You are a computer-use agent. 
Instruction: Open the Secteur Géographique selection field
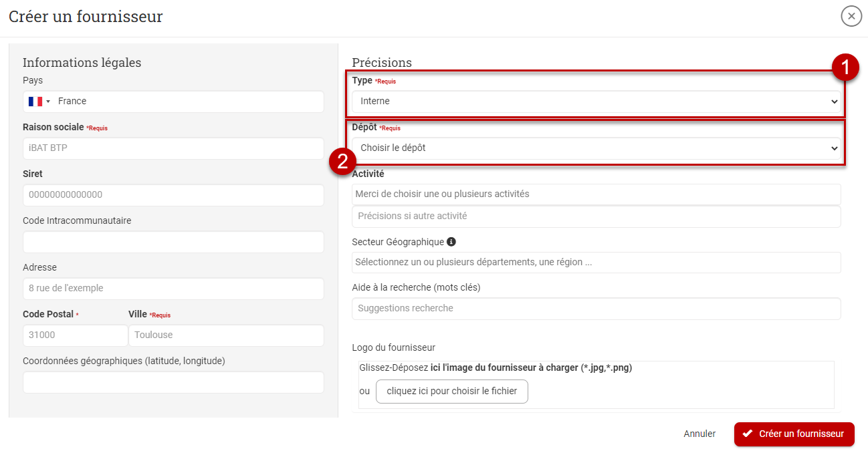click(x=596, y=263)
